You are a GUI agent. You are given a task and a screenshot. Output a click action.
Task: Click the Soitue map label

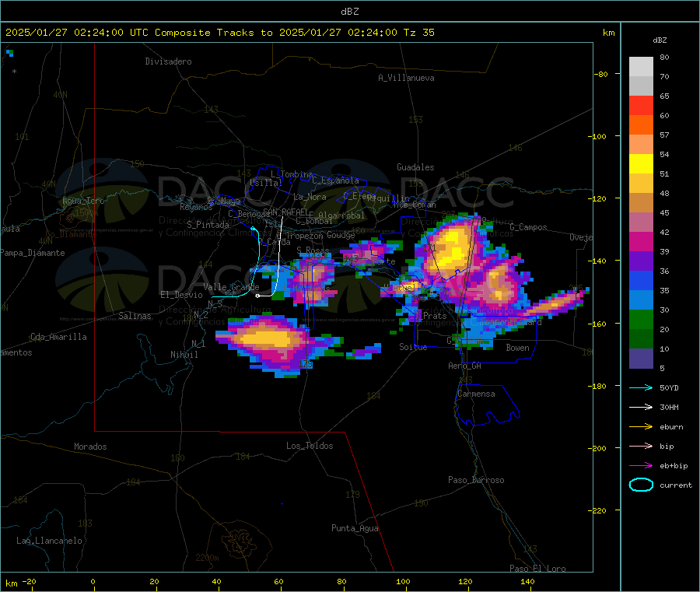413,347
